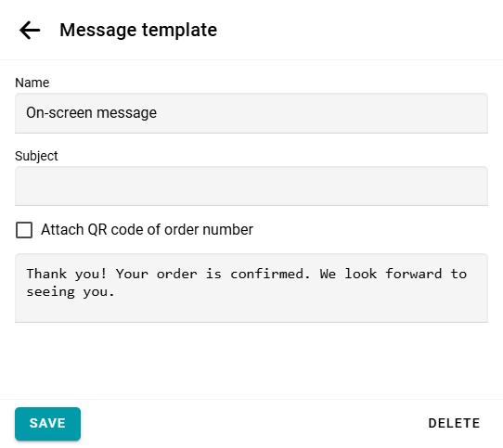
Task: Click 'forward to' in the message body
Action: click(x=426, y=274)
